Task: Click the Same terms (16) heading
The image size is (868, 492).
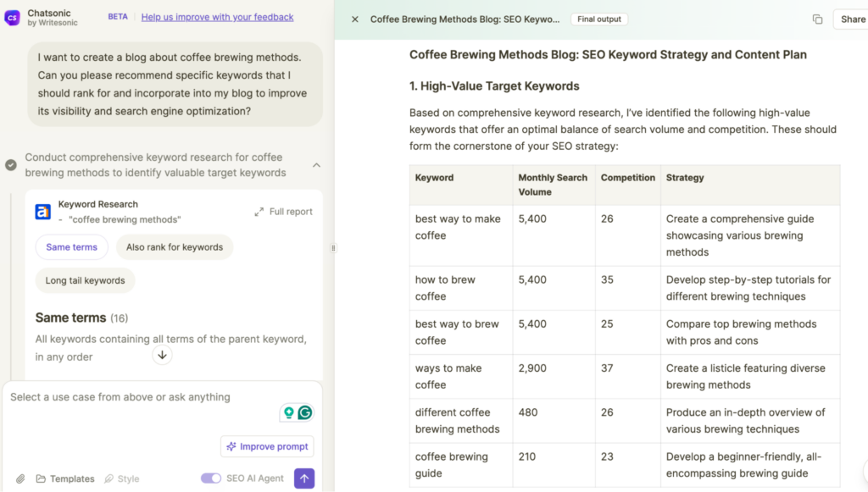Action: point(82,318)
